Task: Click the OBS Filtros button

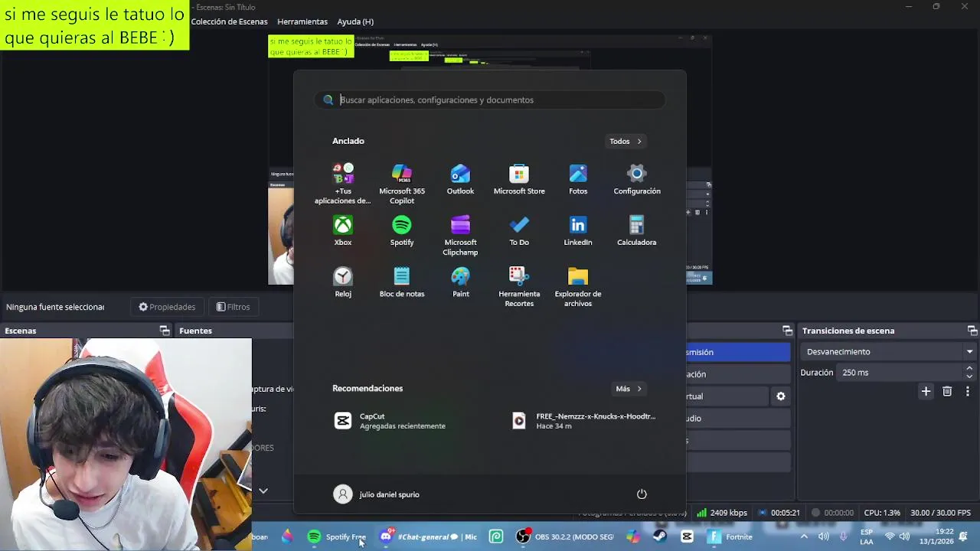Action: [x=234, y=307]
